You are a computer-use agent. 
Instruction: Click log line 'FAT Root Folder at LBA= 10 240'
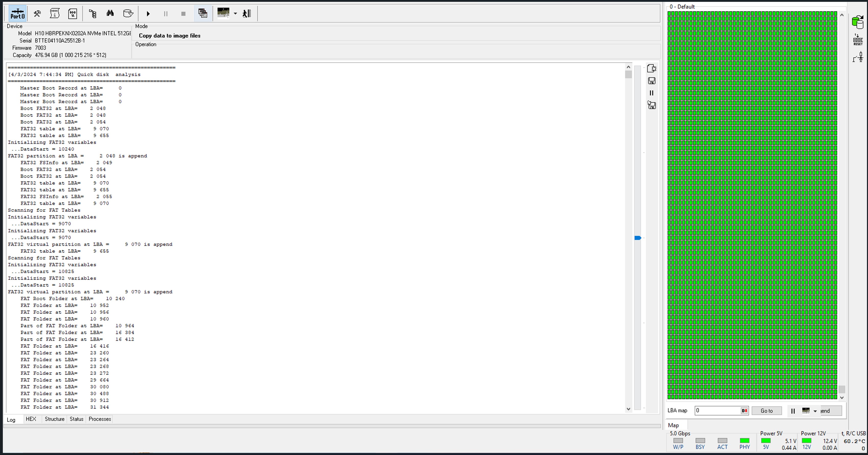point(72,298)
